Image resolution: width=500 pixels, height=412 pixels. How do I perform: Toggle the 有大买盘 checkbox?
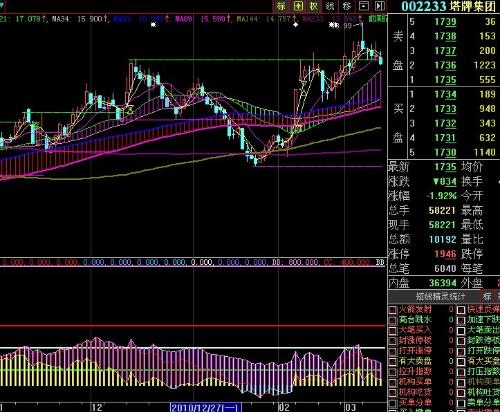[461, 362]
